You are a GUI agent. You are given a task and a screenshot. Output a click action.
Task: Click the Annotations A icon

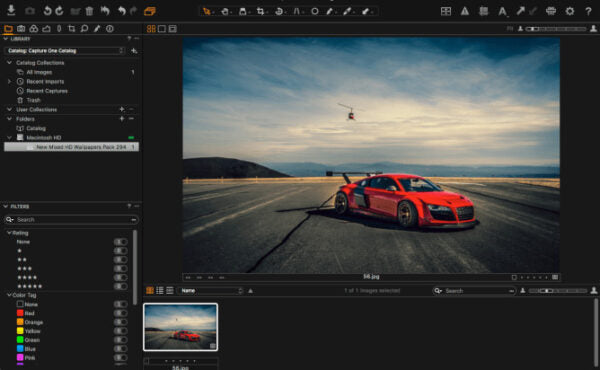click(x=502, y=11)
